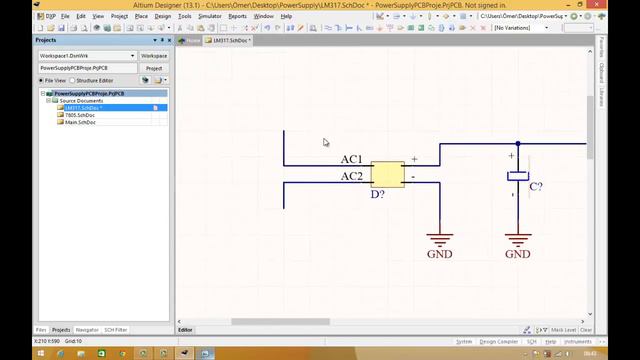The width and height of the screenshot is (640, 360).
Task: Click the paste icon in the toolbar
Action: tap(201, 28)
